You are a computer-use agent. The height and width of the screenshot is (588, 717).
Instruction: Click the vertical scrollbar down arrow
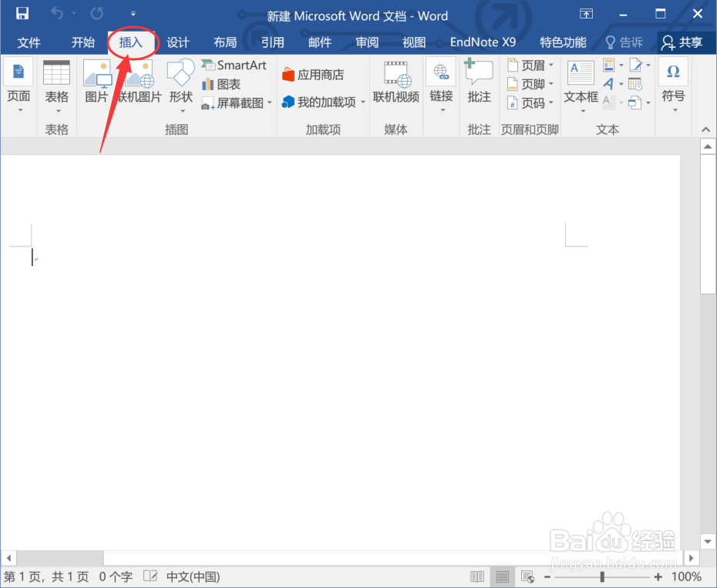click(x=708, y=541)
